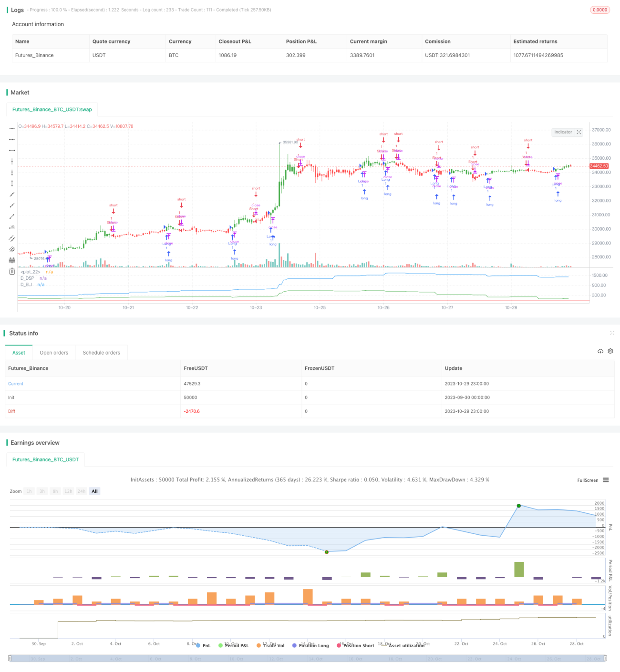Screen dimensions: 620x672
Task: Click the Diff row label
Action: 12,411
